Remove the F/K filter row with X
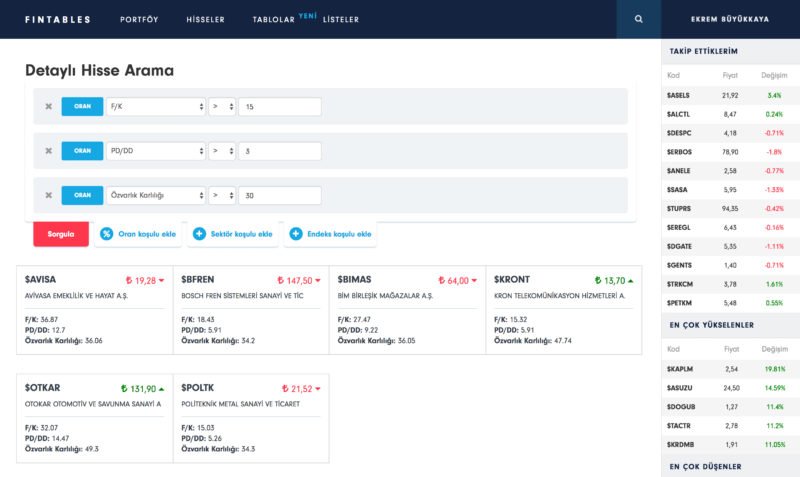The height and width of the screenshot is (477, 800). tap(48, 107)
